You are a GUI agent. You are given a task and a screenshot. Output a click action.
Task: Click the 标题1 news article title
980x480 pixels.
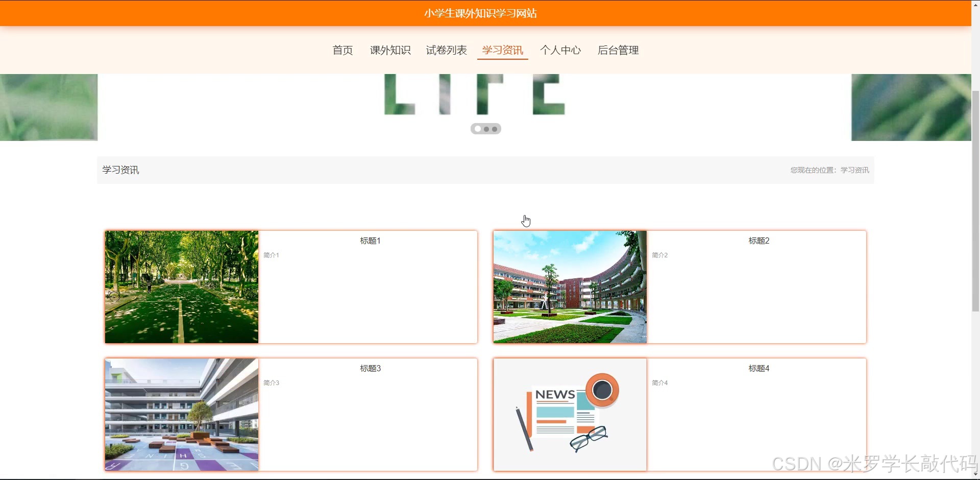370,241
